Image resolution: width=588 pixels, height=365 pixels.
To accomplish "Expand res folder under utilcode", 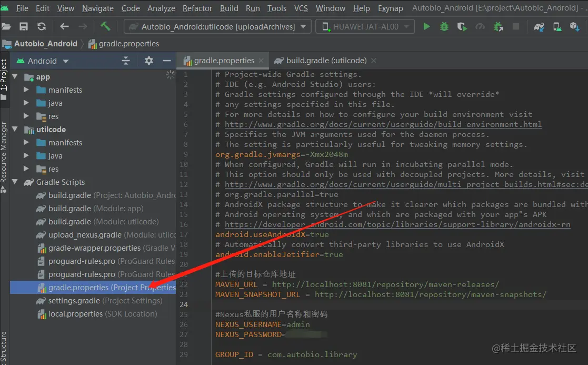I will pyautogui.click(x=26, y=169).
